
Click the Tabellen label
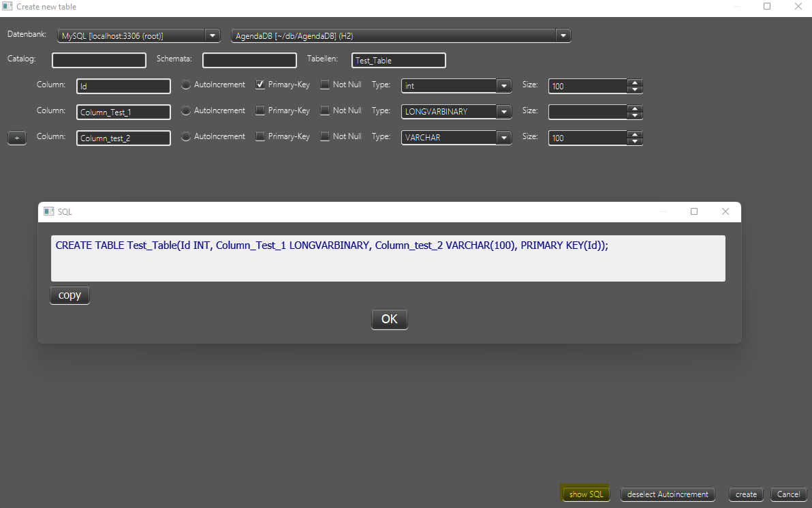tap(322, 59)
